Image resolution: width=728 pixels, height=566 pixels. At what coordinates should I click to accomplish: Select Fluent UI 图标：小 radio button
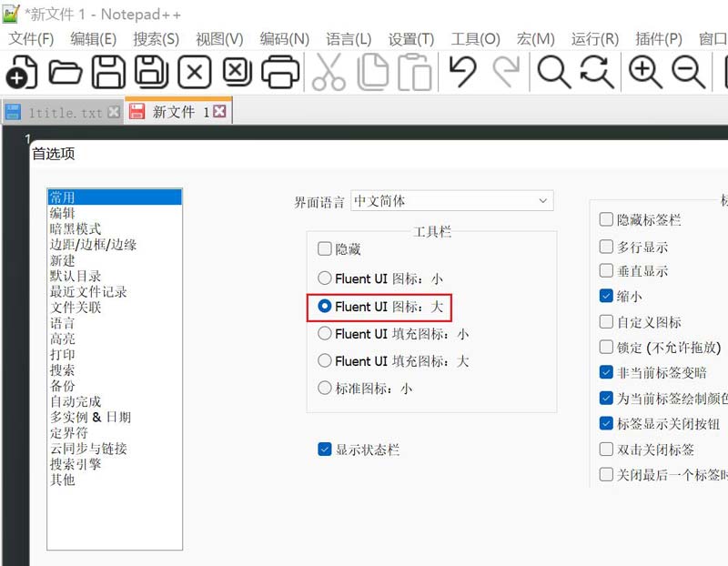coord(325,278)
